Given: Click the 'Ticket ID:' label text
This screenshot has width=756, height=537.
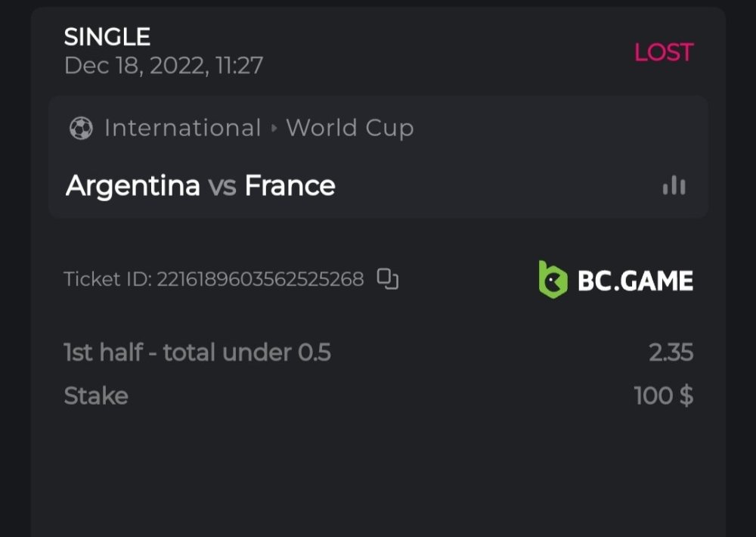Looking at the screenshot, I should pyautogui.click(x=108, y=279).
